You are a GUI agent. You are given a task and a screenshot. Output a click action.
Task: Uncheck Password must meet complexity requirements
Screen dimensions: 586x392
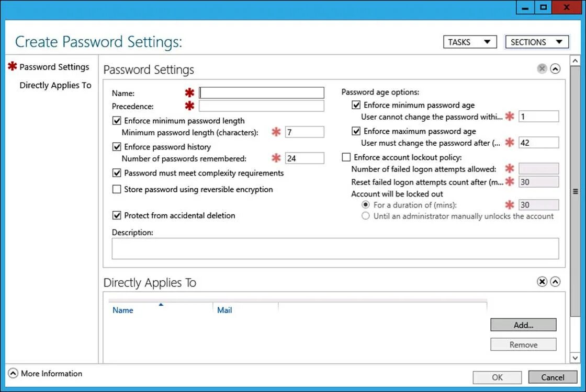click(117, 173)
